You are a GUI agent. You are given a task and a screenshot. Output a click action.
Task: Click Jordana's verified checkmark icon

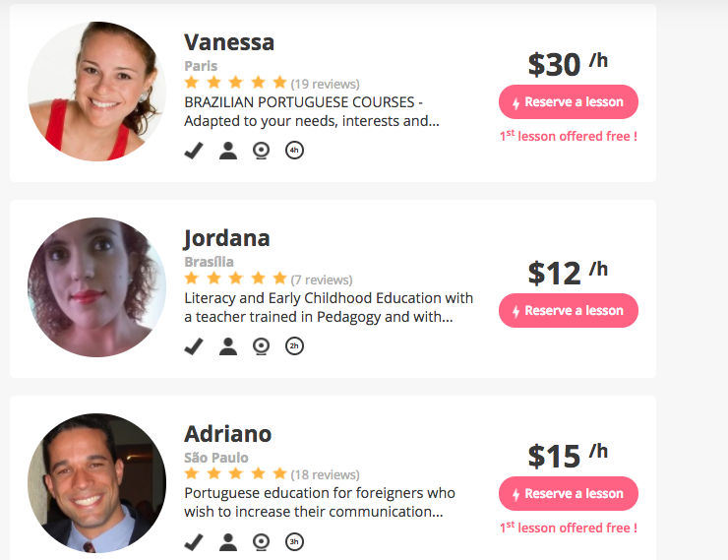(195, 345)
